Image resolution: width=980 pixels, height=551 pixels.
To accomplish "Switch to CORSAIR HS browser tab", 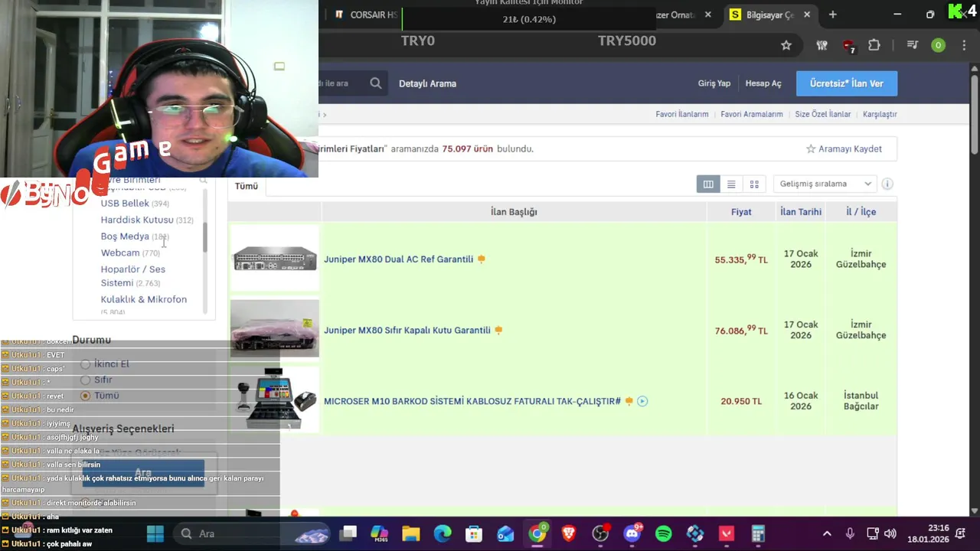I will [365, 15].
